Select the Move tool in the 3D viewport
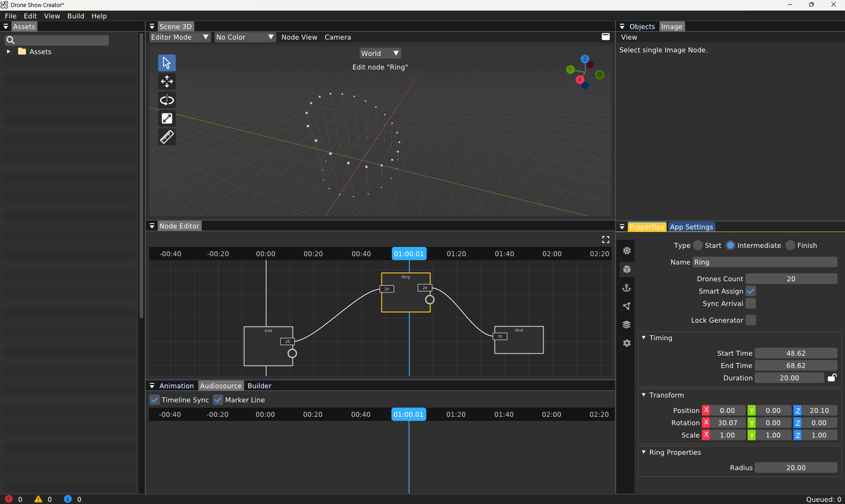The image size is (845, 504). coord(167,81)
